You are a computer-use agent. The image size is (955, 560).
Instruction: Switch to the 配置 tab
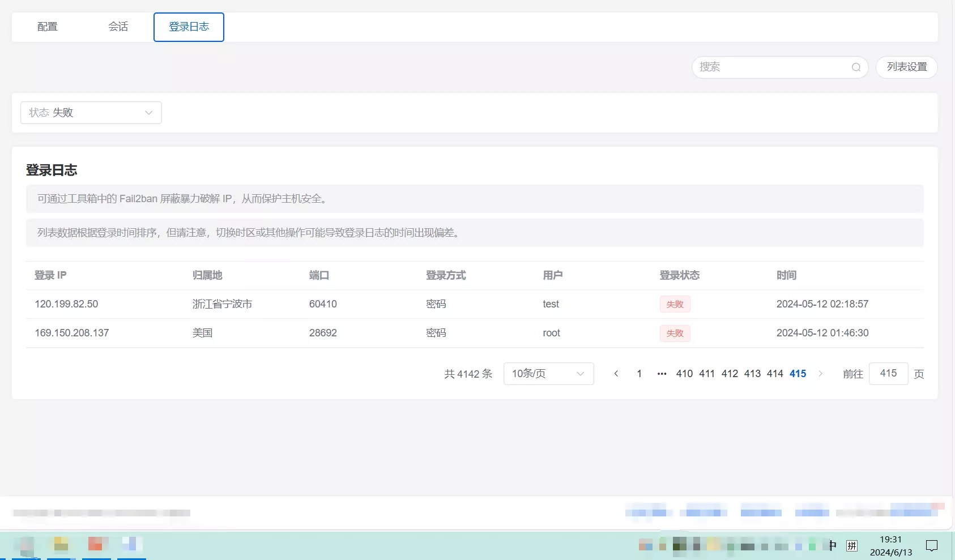[x=47, y=26]
